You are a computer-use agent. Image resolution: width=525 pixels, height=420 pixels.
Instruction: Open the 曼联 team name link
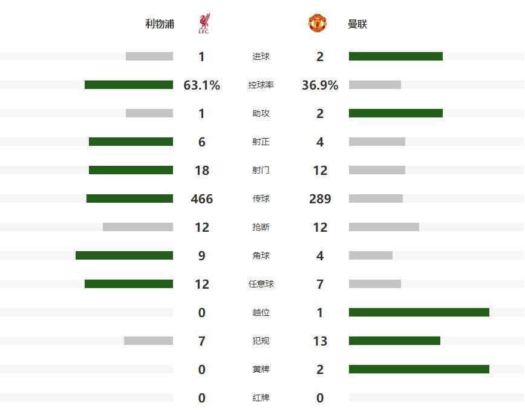pyautogui.click(x=357, y=24)
